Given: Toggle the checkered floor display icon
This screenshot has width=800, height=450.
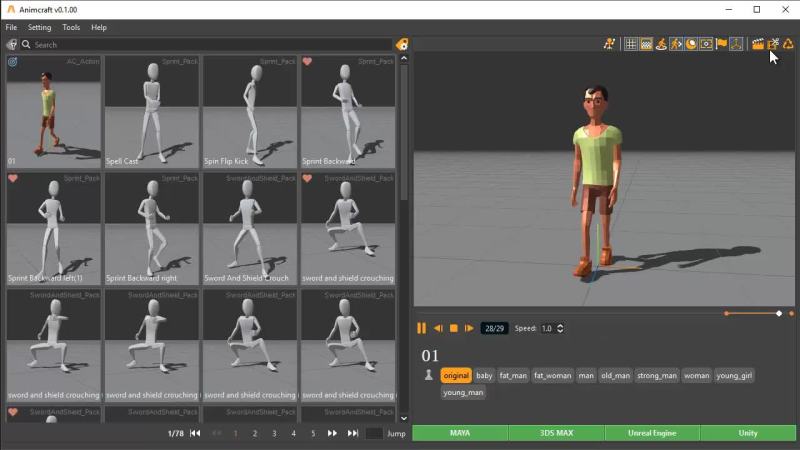Looking at the screenshot, I should (x=646, y=44).
